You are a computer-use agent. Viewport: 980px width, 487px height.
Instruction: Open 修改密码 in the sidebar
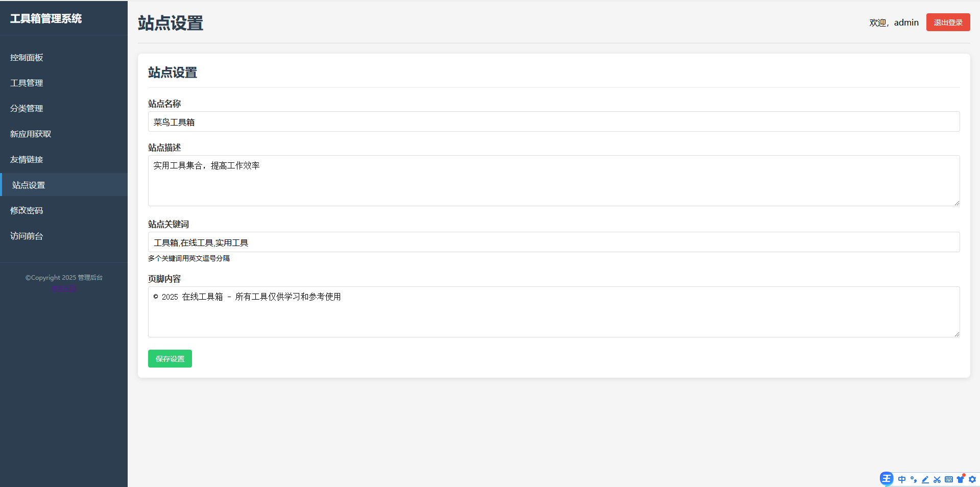click(x=27, y=211)
